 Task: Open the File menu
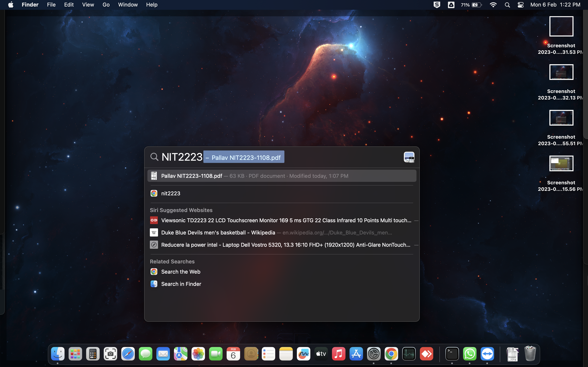click(x=51, y=5)
